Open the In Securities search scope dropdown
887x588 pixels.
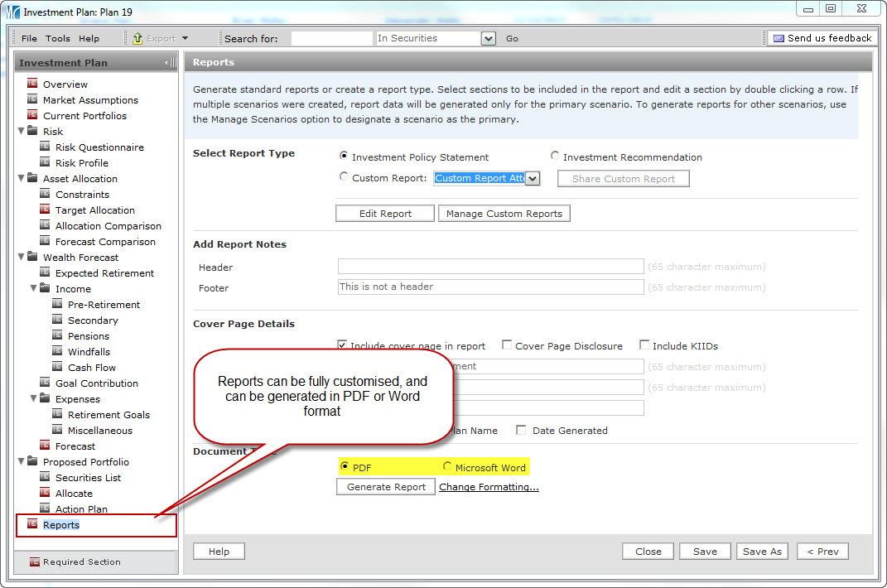pyautogui.click(x=488, y=38)
